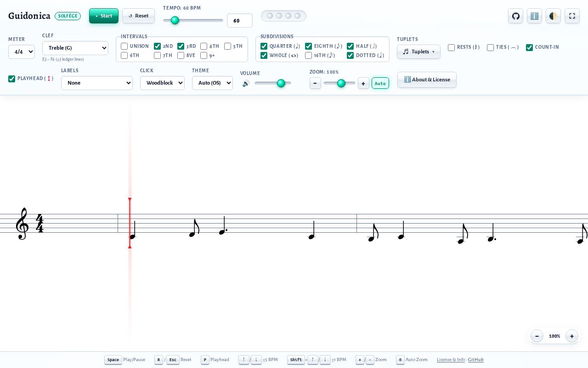Viewport: 588px width, 368px height.
Task: Increase zoom with the toolbar plus button
Action: [363, 83]
